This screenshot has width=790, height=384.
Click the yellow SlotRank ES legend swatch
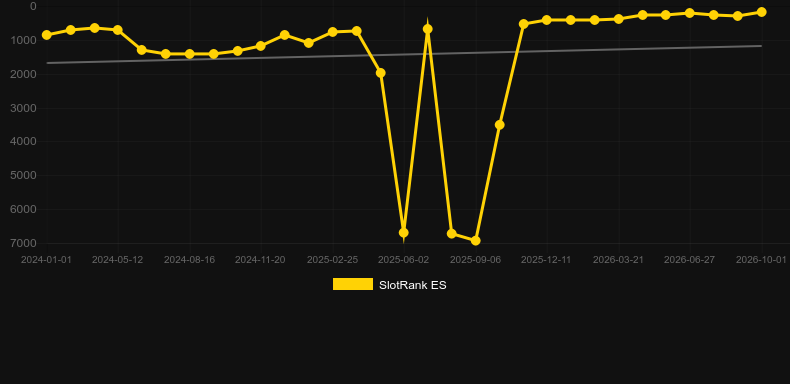(353, 284)
